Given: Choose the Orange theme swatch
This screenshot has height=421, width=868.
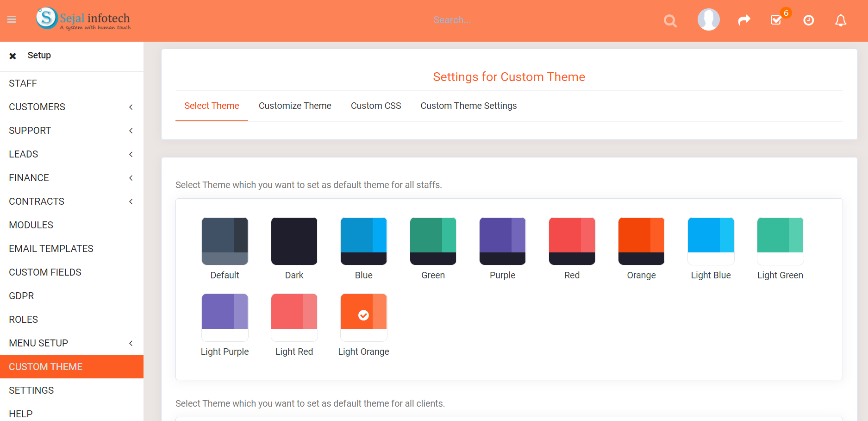Looking at the screenshot, I should coord(642,241).
